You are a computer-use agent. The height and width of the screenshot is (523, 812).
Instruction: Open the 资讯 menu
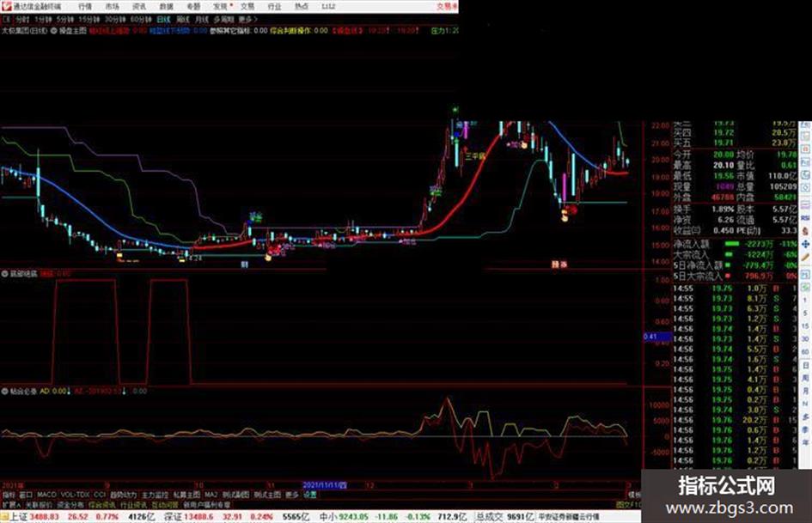point(139,7)
